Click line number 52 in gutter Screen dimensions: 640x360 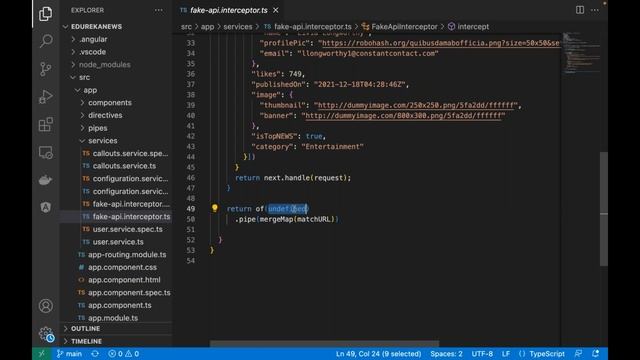(191, 240)
